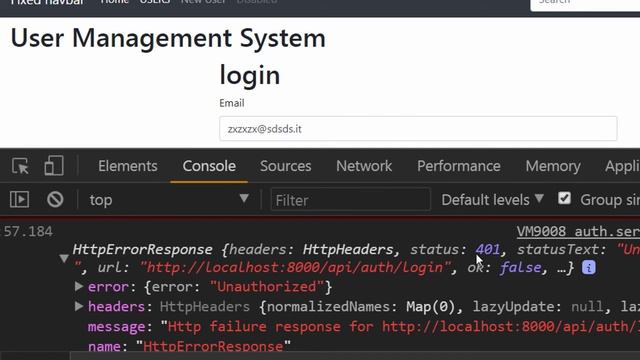This screenshot has height=360, width=640.
Task: Clear the console with the ban icon
Action: 55,200
